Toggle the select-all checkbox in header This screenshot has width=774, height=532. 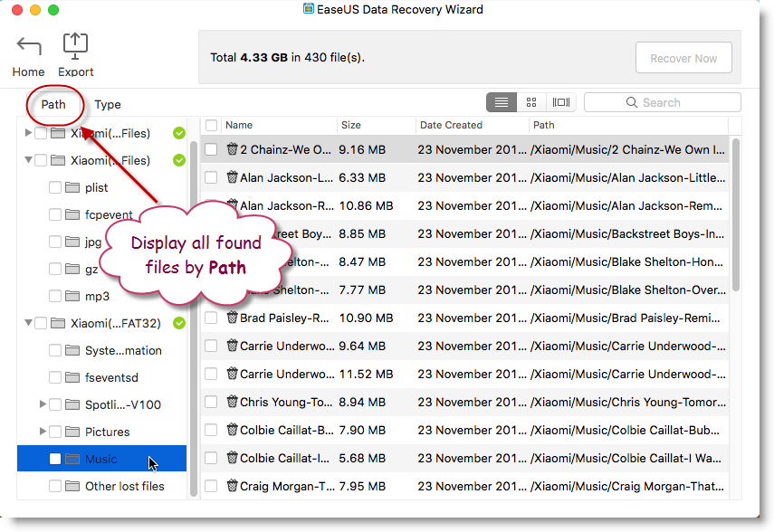(x=211, y=125)
